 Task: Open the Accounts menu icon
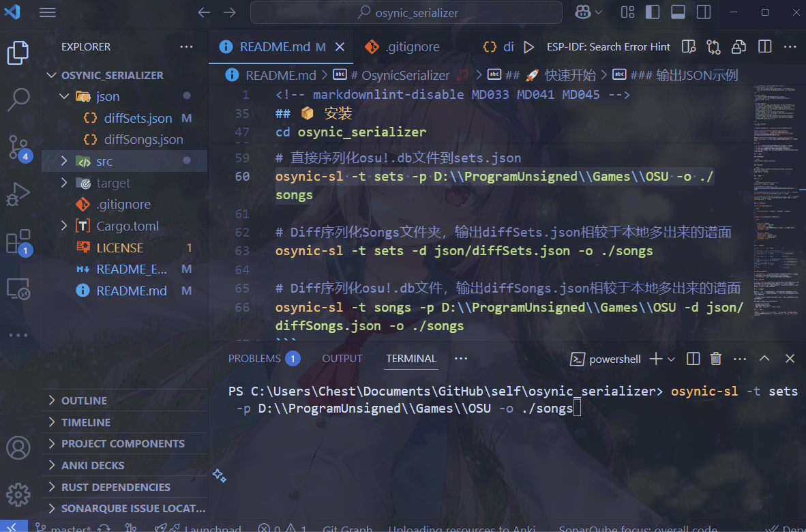(x=18, y=447)
